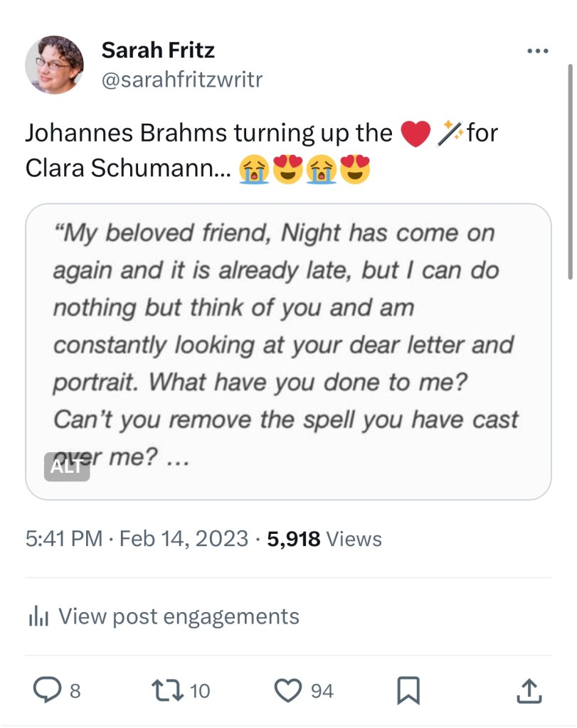This screenshot has width=577, height=728.
Task: Show the image ALT description badge
Action: click(x=67, y=467)
